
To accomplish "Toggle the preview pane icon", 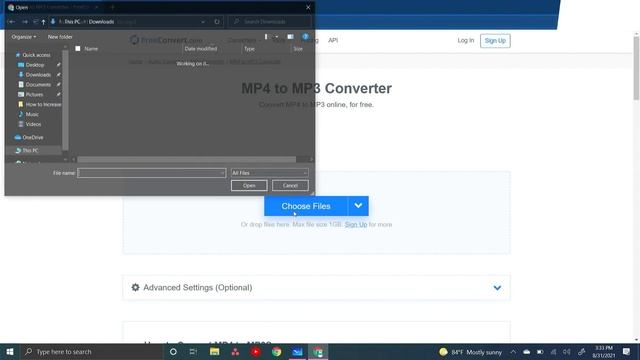I will [290, 37].
